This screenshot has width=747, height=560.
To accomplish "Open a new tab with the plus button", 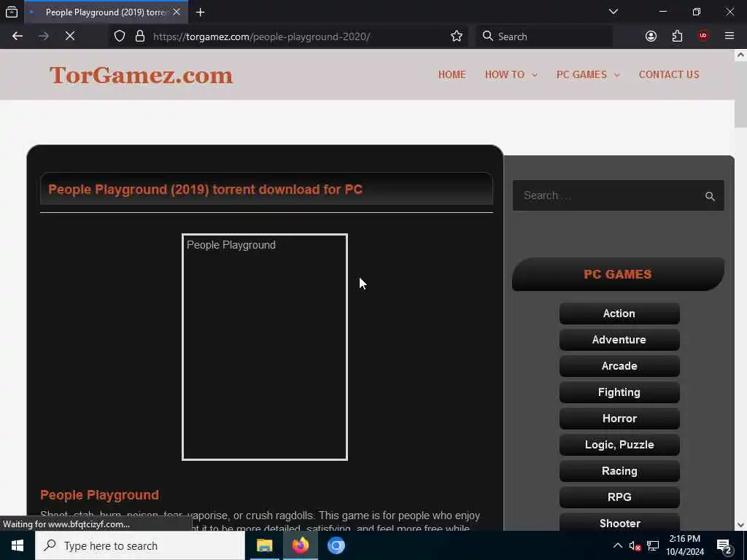I will (x=201, y=12).
